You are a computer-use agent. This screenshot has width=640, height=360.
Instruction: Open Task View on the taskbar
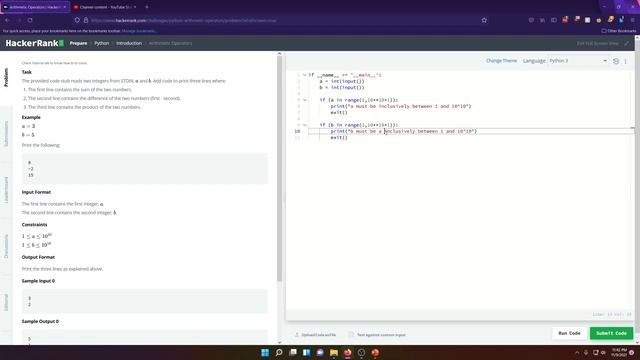(293, 352)
